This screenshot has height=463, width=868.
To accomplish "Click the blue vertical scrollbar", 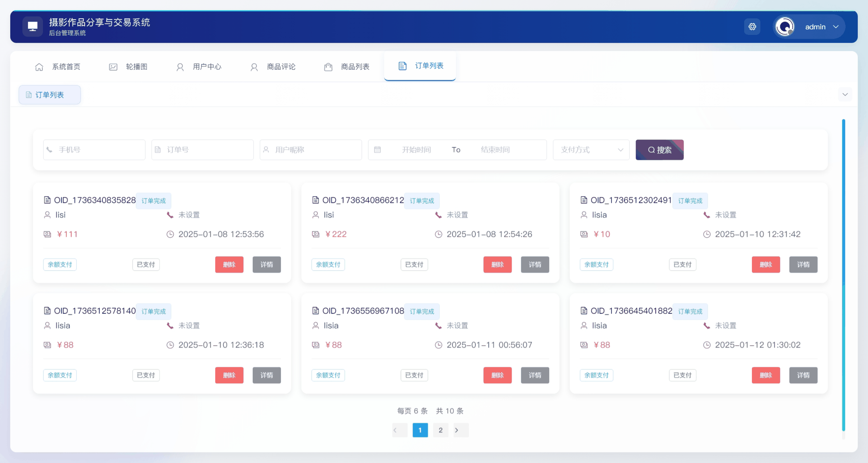I will pyautogui.click(x=843, y=275).
